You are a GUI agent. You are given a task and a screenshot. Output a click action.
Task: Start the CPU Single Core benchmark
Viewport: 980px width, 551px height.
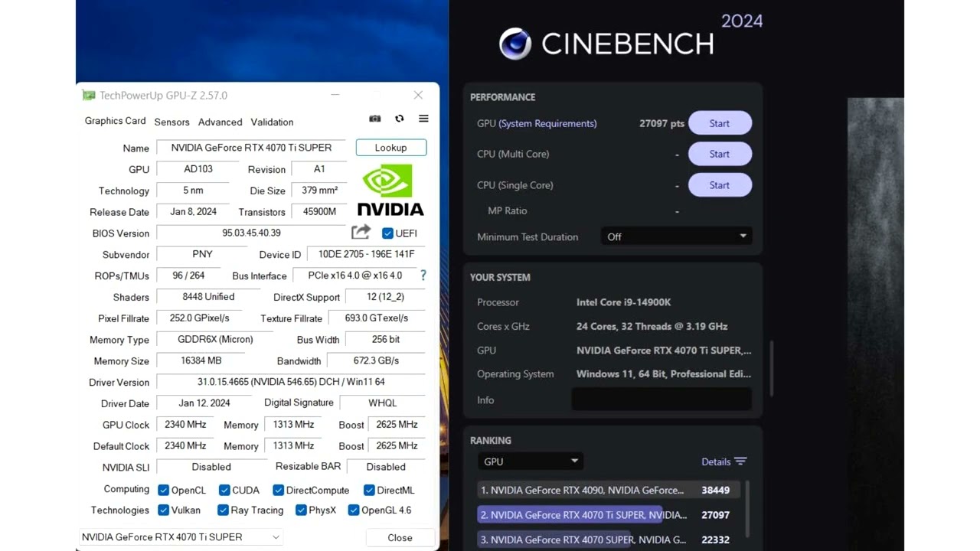pos(720,184)
